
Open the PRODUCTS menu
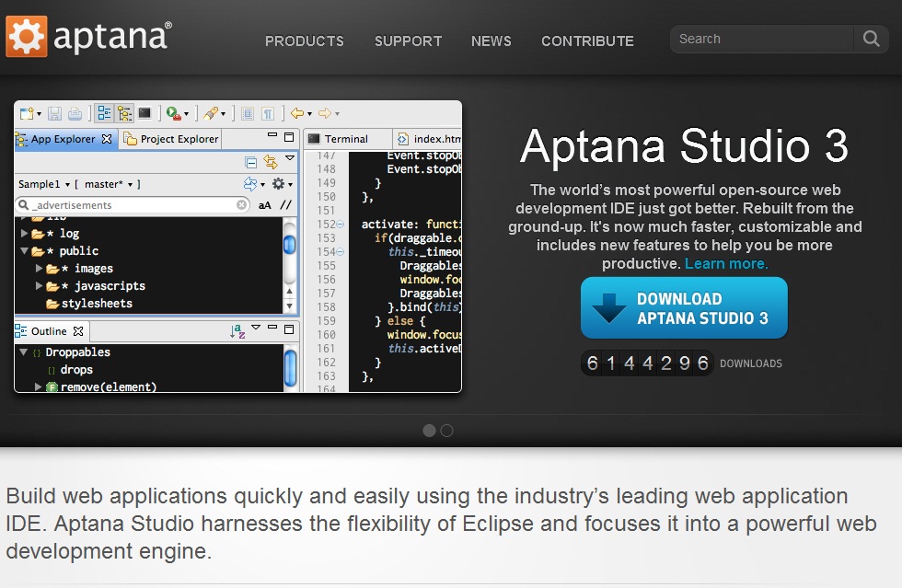[x=305, y=41]
